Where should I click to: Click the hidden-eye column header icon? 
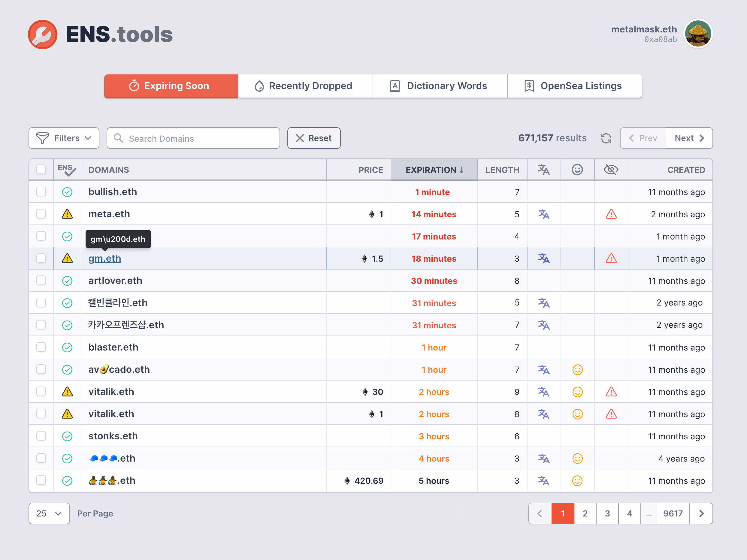click(x=611, y=170)
